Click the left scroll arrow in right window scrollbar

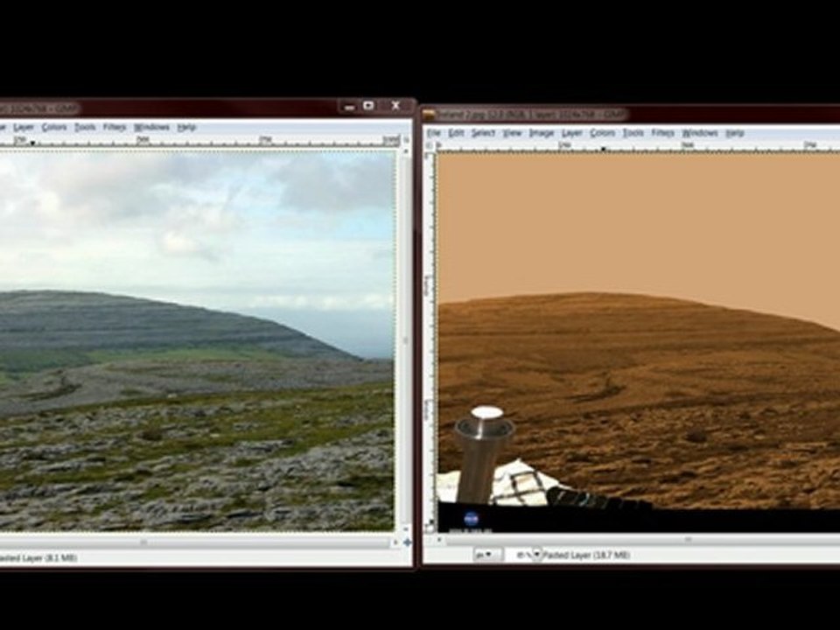(440, 540)
